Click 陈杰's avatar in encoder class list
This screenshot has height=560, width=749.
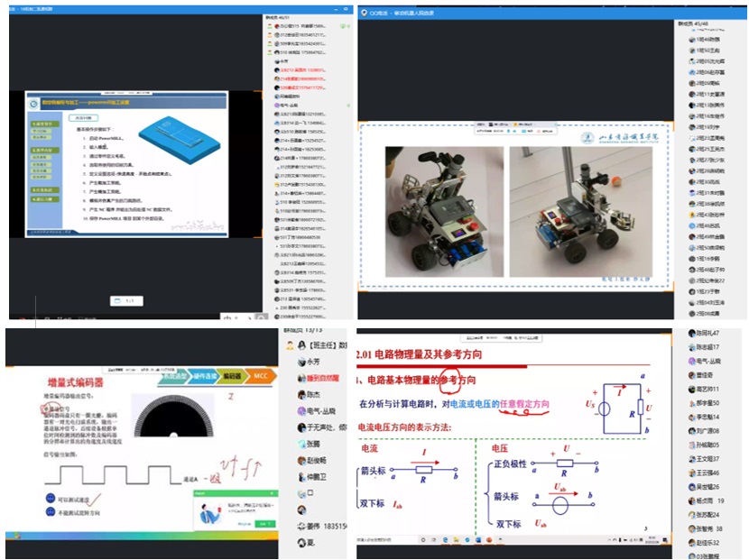tap(299, 394)
